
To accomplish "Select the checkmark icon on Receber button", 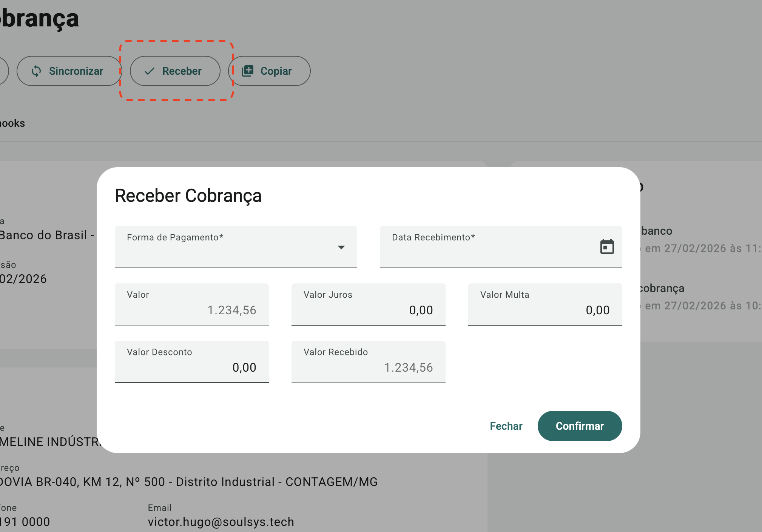I will click(150, 71).
